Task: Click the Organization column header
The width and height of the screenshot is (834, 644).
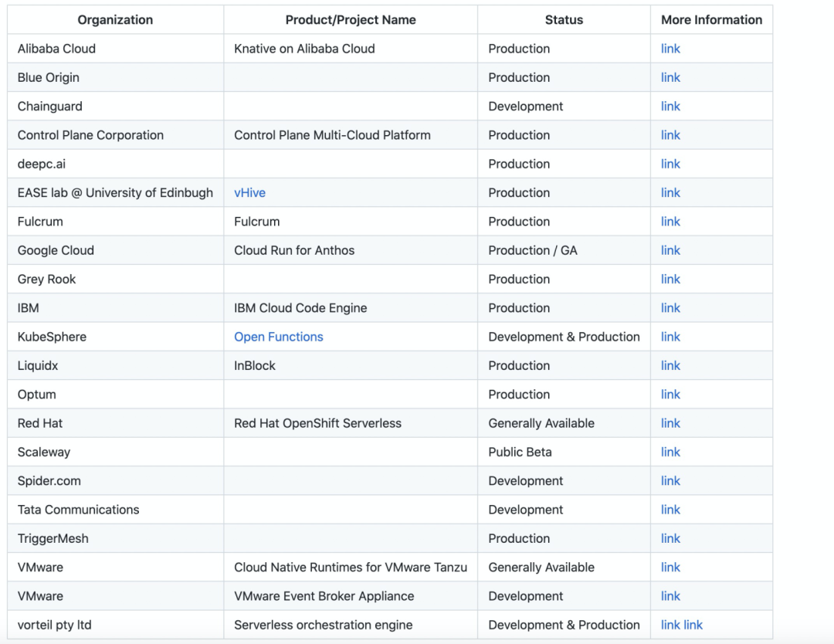Action: pyautogui.click(x=115, y=20)
